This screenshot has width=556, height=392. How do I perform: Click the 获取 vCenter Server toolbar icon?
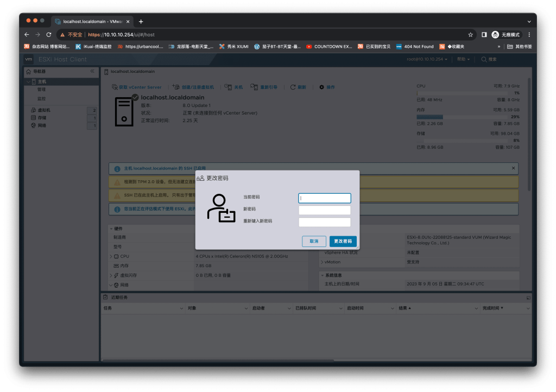(x=115, y=87)
